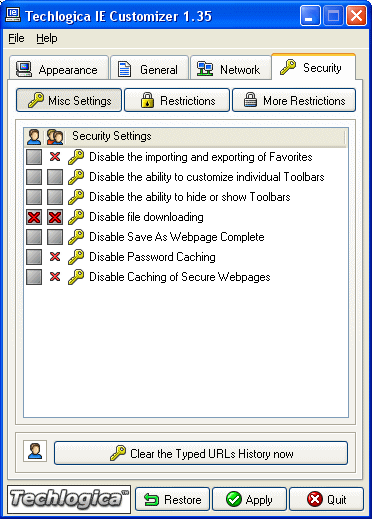Toggle all-users checkbox for Save As Webpage Complete
The height and width of the screenshot is (519, 372).
tap(55, 237)
